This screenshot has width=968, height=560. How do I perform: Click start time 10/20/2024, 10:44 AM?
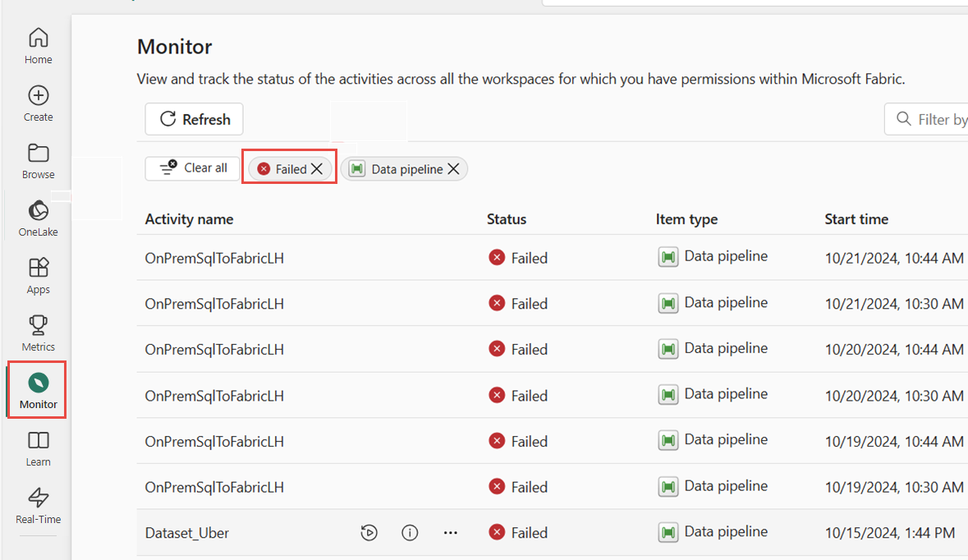click(894, 350)
